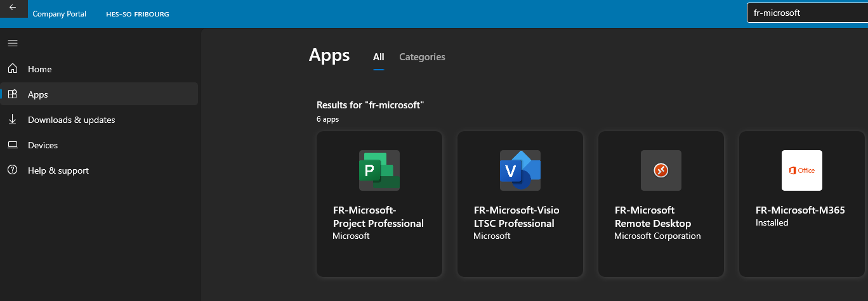Click the back arrow button
This screenshot has height=301, width=868.
coord(13,8)
